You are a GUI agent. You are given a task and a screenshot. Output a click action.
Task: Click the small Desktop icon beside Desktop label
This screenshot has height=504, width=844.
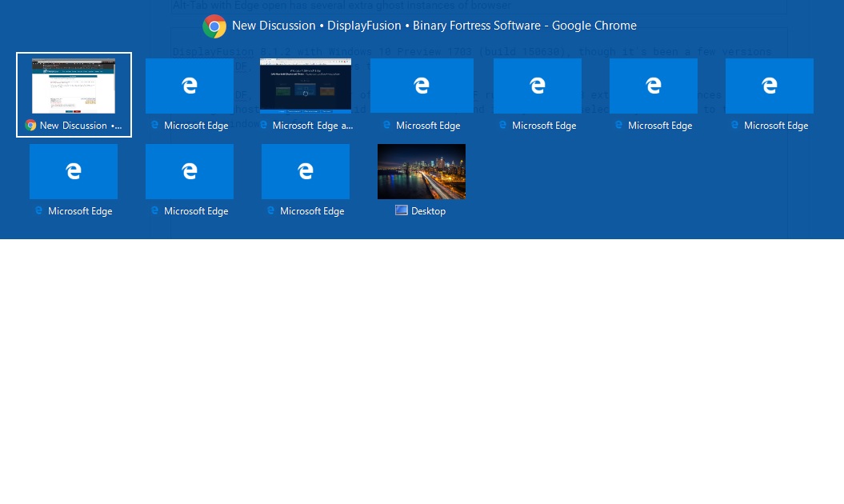point(402,210)
